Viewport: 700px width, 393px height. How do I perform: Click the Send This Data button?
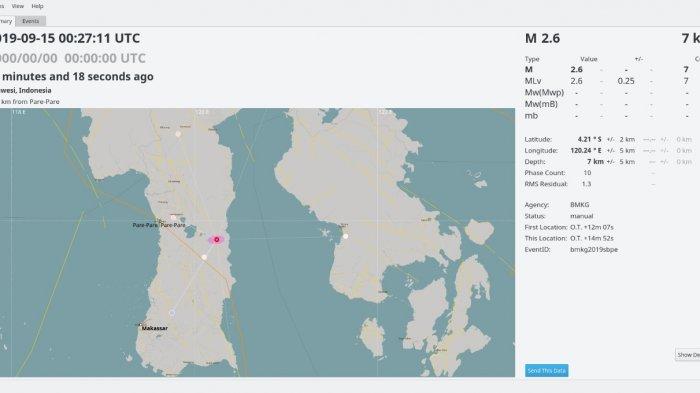[x=546, y=371]
